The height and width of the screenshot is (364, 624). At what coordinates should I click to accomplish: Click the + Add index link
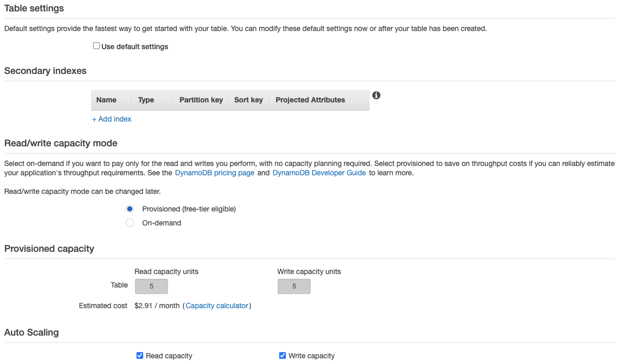pos(112,119)
